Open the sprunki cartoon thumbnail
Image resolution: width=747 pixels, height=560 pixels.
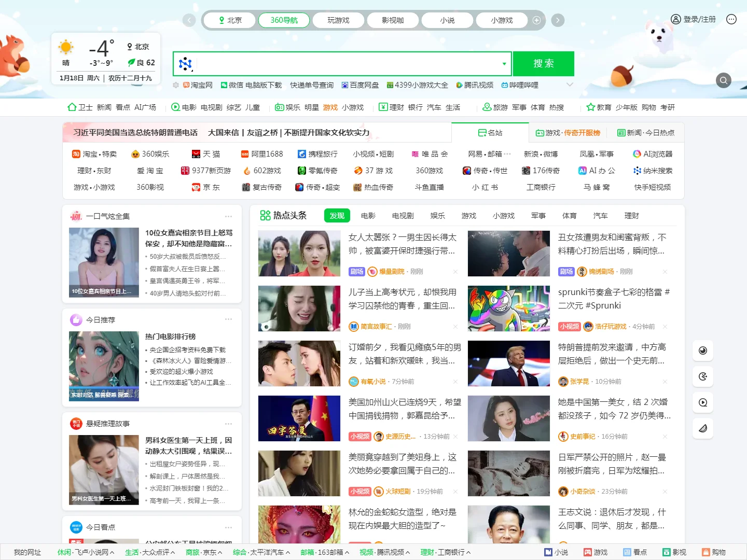[x=509, y=309]
